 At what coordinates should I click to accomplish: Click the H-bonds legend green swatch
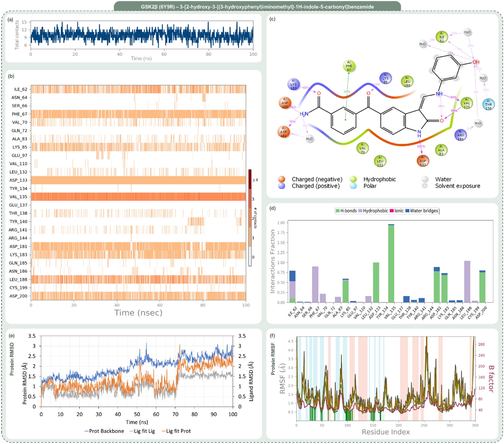pyautogui.click(x=338, y=211)
